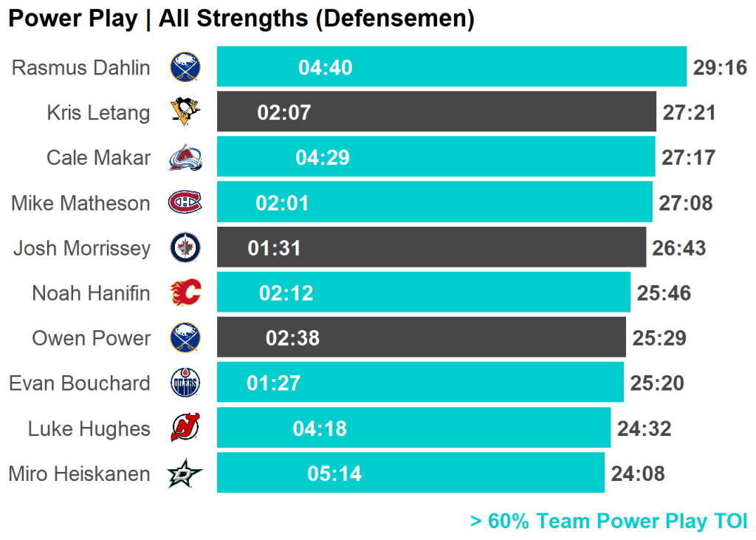Click the 29:16 total time label
756x540 pixels.
720,68
